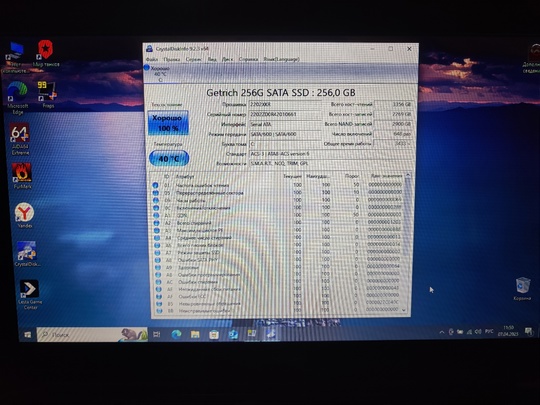Click the РУС language indicator in tray
The image size is (540, 405).
coord(489,331)
